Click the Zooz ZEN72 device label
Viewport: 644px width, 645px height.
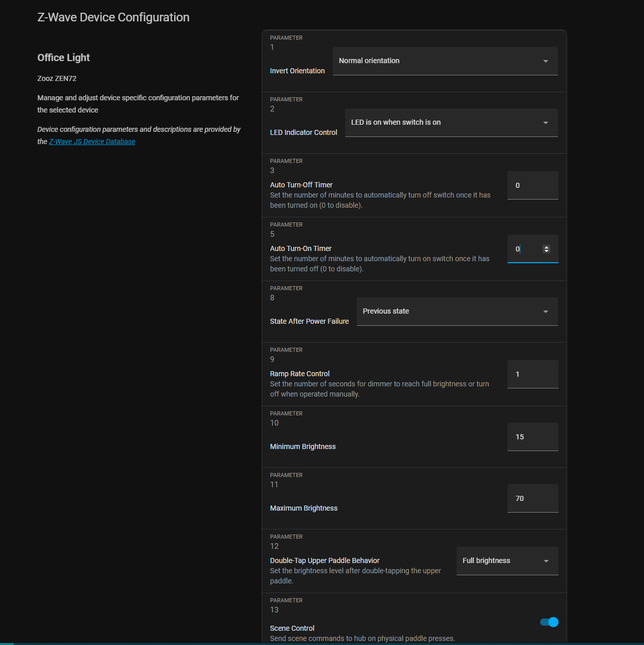tap(57, 78)
